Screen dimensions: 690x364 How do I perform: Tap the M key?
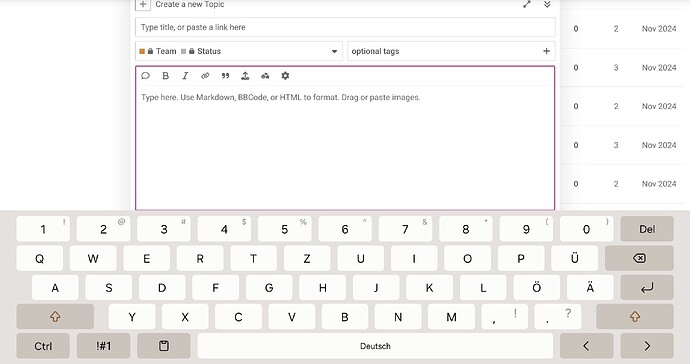(451, 316)
